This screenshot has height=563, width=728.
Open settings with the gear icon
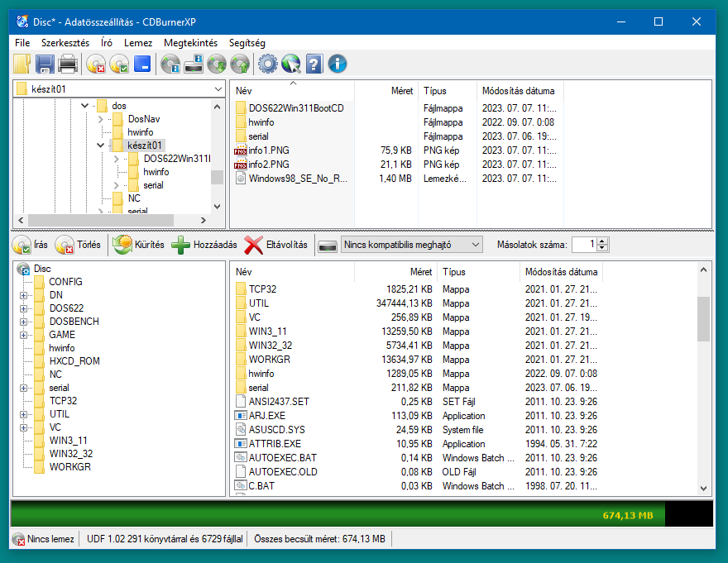coord(268,64)
